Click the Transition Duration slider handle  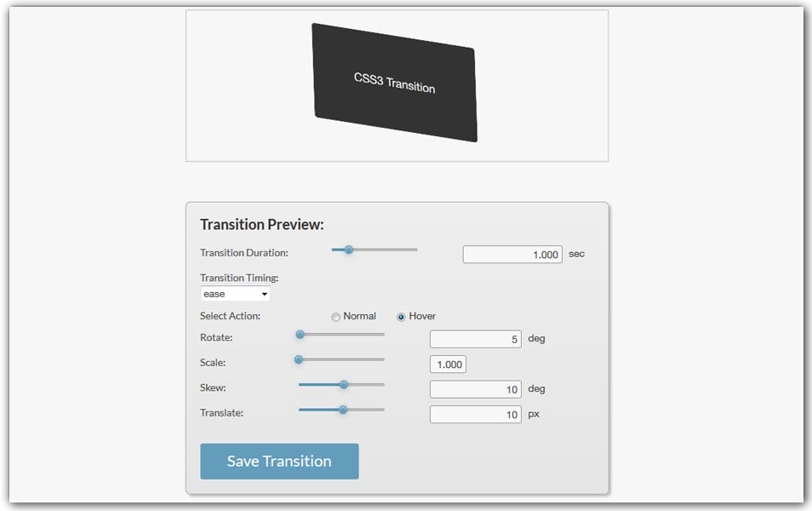tap(348, 250)
